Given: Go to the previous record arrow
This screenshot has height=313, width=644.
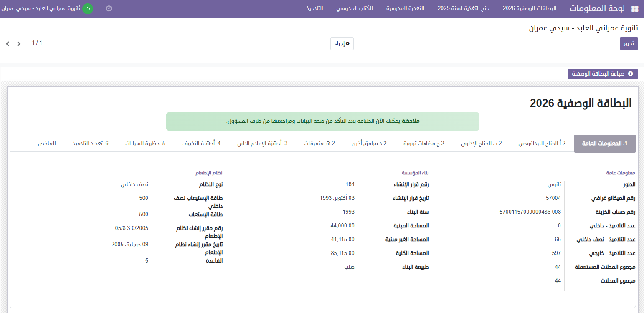Looking at the screenshot, I should point(8,44).
